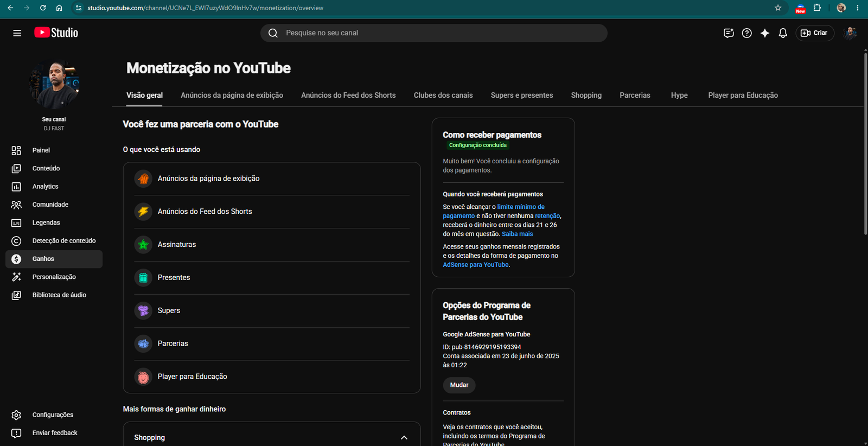Screen dimensions: 868x446
Task: Open the browser three-dot menu
Action: click(858, 8)
